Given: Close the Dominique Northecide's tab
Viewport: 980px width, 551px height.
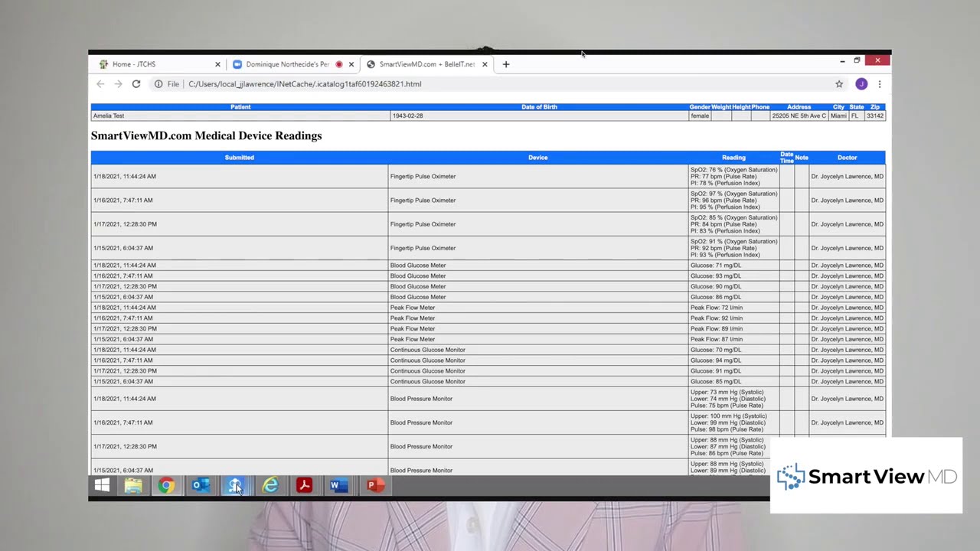Looking at the screenshot, I should tap(351, 64).
